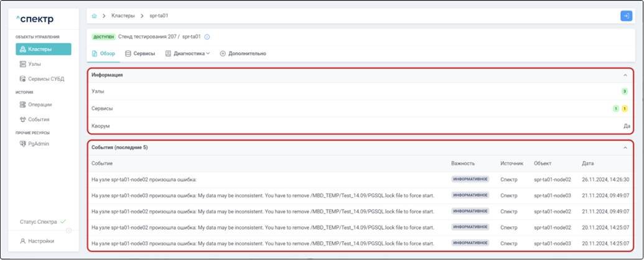The height and width of the screenshot is (260, 644).
Task: Open Настройки at the sidebar bottom
Action: pyautogui.click(x=40, y=241)
